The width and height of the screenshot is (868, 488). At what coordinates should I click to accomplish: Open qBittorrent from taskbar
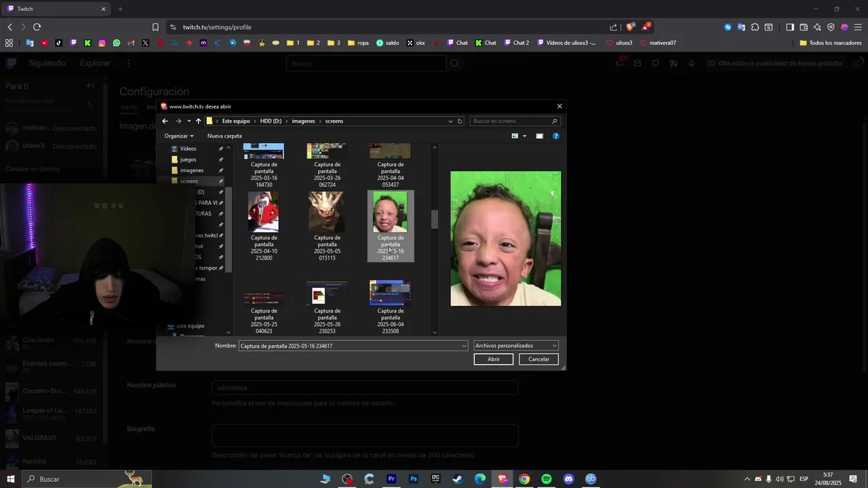pyautogui.click(x=591, y=479)
